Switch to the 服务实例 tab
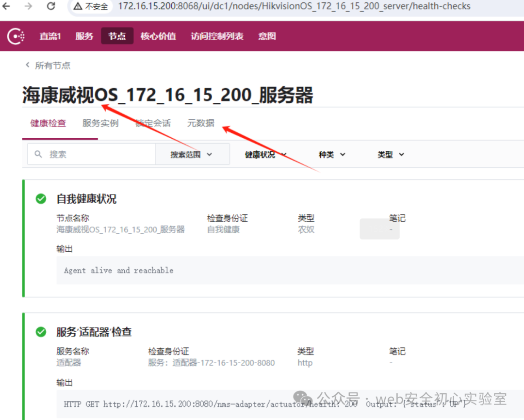Image resolution: width=524 pixels, height=420 pixels. click(x=100, y=123)
